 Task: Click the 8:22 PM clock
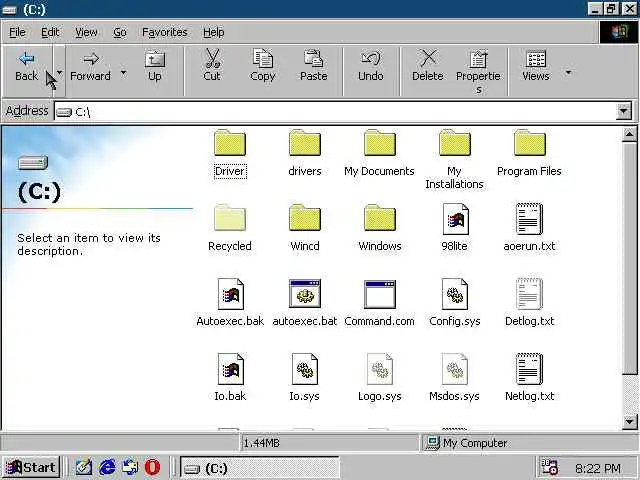[598, 469]
